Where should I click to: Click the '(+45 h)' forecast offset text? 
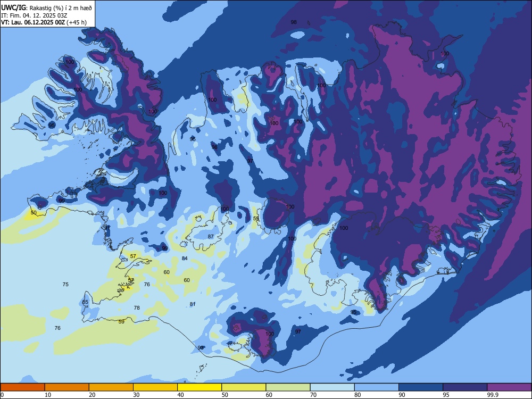77,22
